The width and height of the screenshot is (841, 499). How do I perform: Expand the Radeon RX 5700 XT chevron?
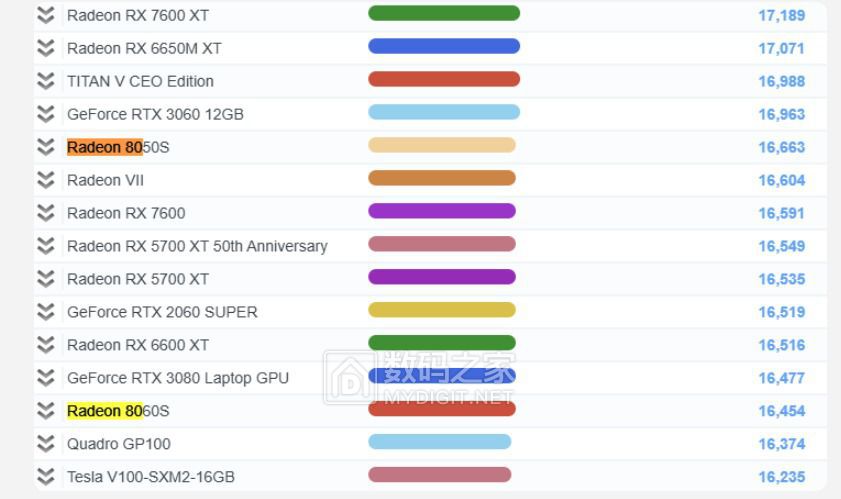click(x=46, y=279)
